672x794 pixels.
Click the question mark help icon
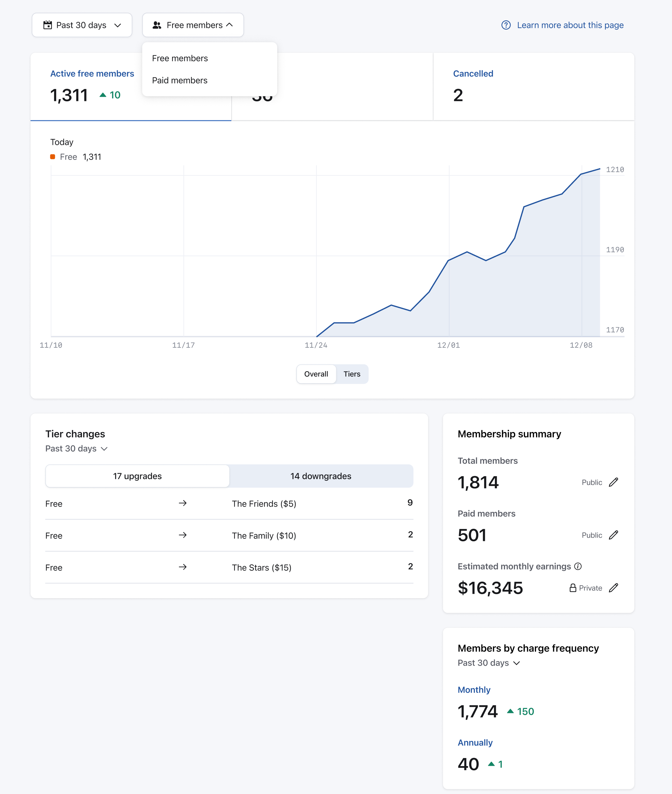coord(505,25)
